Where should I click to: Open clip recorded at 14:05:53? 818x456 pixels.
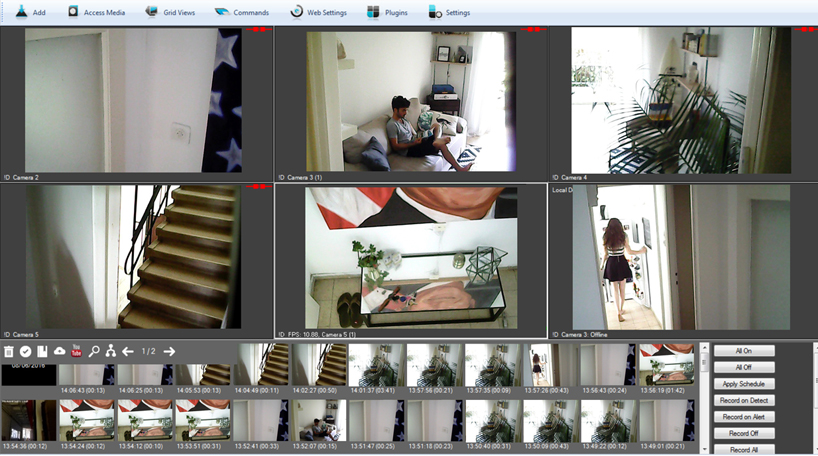(x=203, y=375)
